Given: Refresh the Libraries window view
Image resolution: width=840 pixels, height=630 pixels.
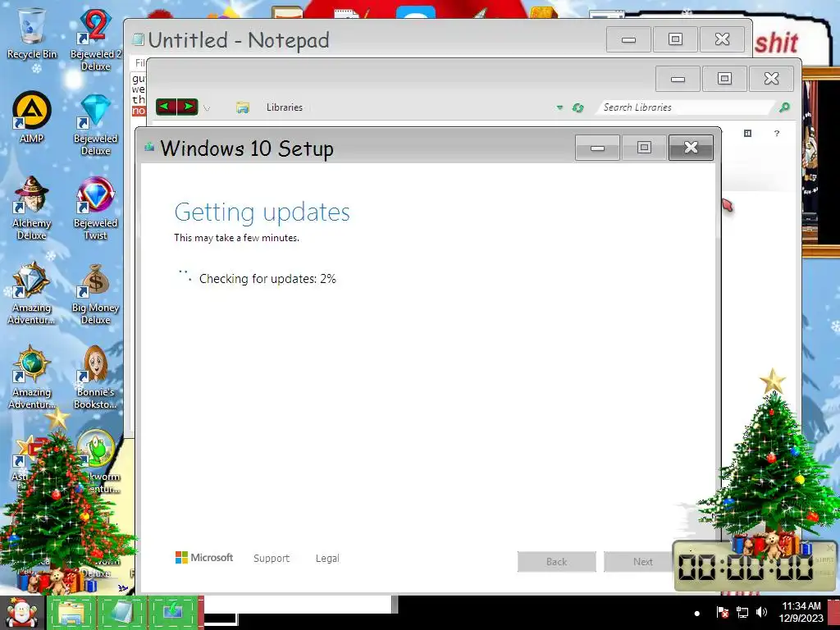Looking at the screenshot, I should coord(577,107).
